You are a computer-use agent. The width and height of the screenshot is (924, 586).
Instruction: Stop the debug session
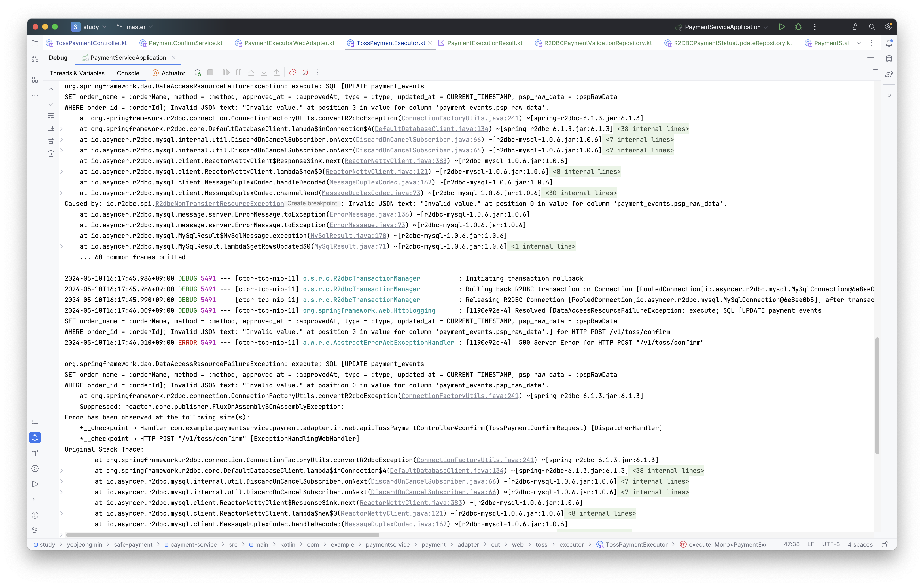210,73
